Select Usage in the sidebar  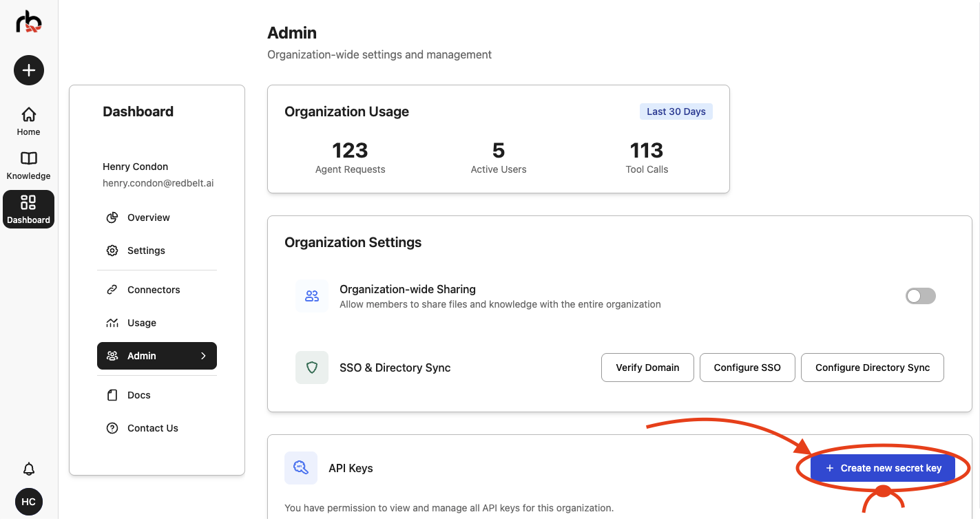pyautogui.click(x=142, y=323)
